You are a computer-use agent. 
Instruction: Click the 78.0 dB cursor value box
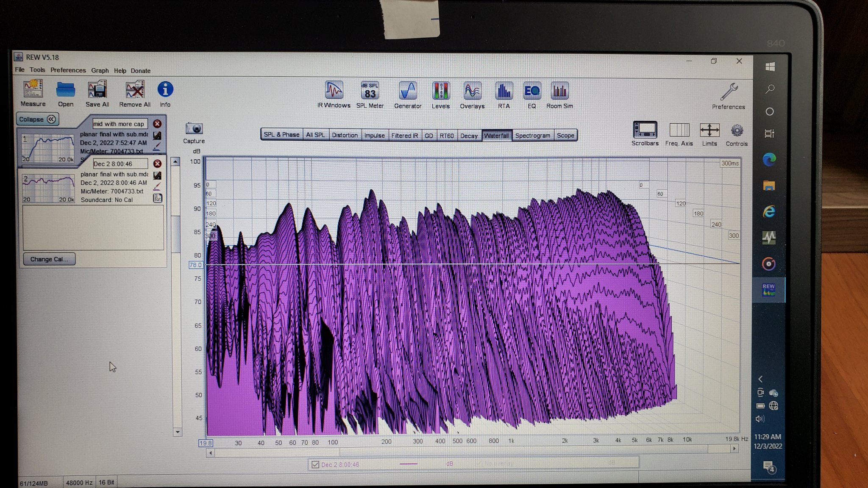[x=195, y=265]
